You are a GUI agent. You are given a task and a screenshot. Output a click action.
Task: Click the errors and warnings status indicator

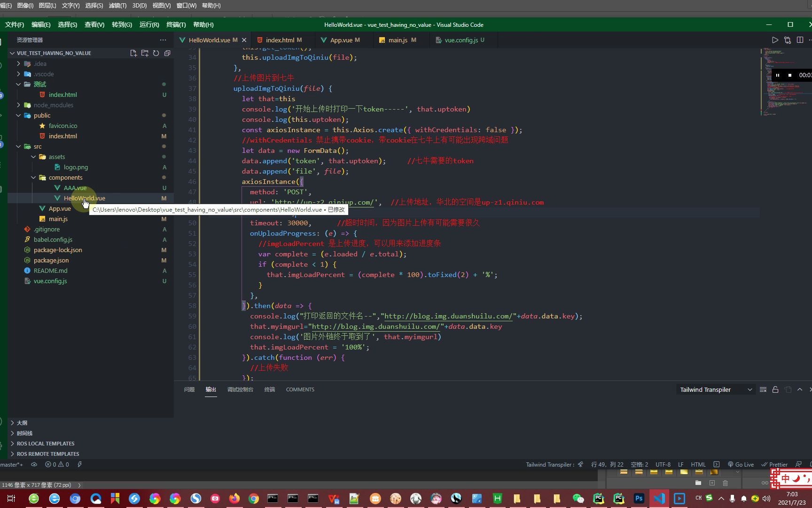(x=56, y=464)
